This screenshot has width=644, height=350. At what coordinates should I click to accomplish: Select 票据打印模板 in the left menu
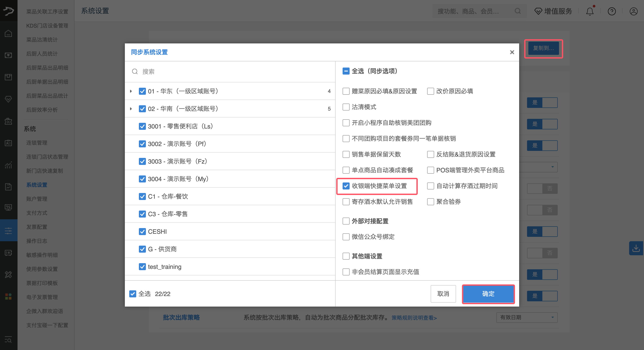[42, 283]
